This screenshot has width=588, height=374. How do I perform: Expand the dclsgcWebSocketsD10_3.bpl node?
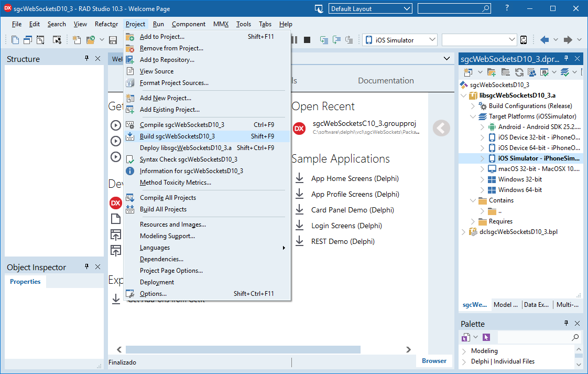(464, 232)
